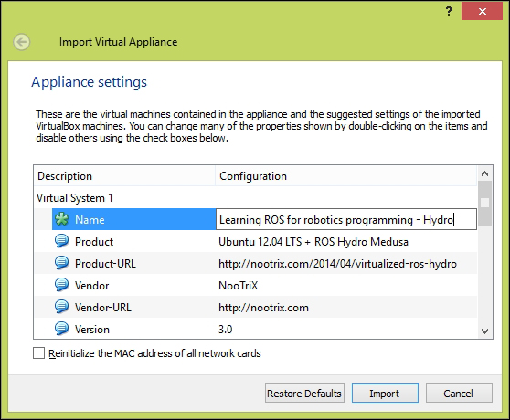The height and width of the screenshot is (420, 510).
Task: Click the Description column header
Action: [x=124, y=175]
